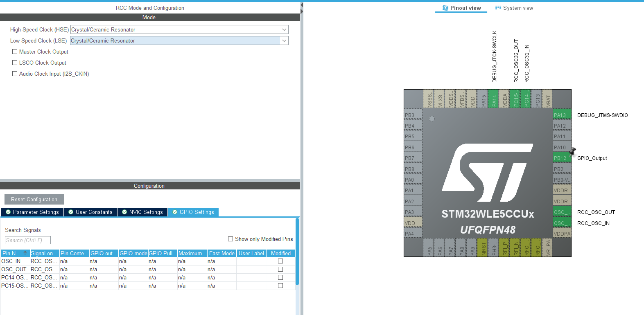This screenshot has height=315, width=644.
Task: Sort table by Signal on Pin header
Action: click(x=45, y=253)
